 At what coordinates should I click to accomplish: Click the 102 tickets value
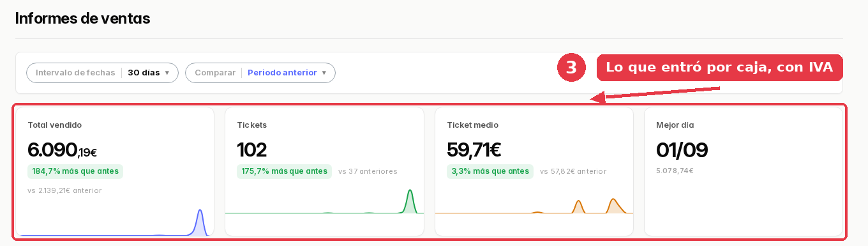click(x=251, y=150)
